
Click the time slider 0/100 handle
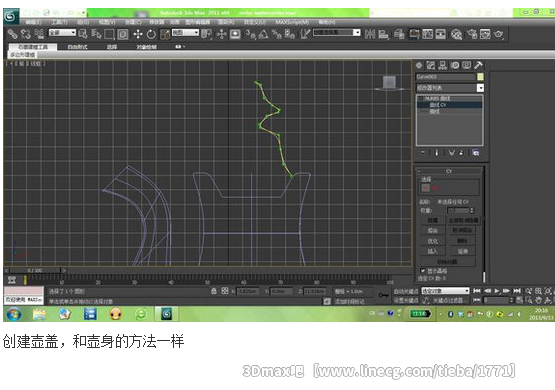(x=35, y=270)
